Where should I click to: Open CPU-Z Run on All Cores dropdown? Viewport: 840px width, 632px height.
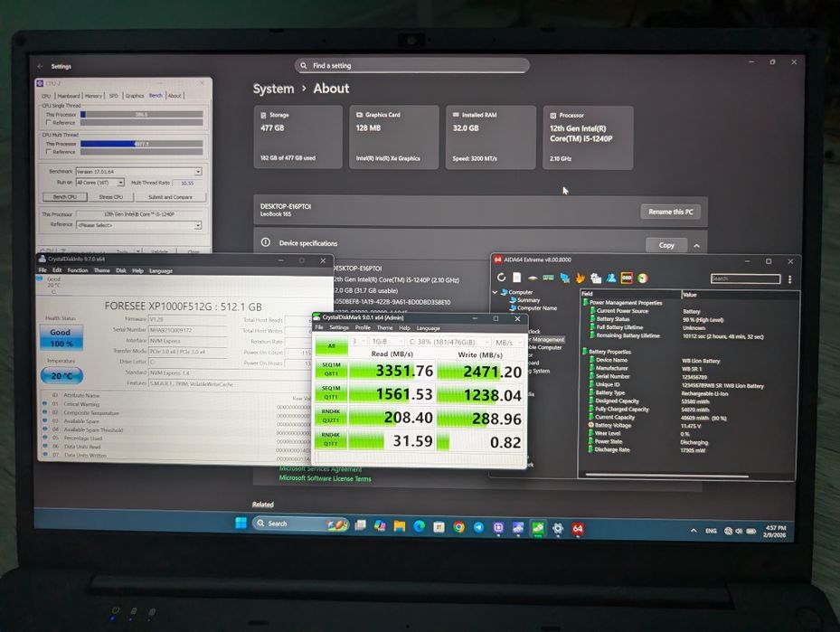click(x=100, y=183)
